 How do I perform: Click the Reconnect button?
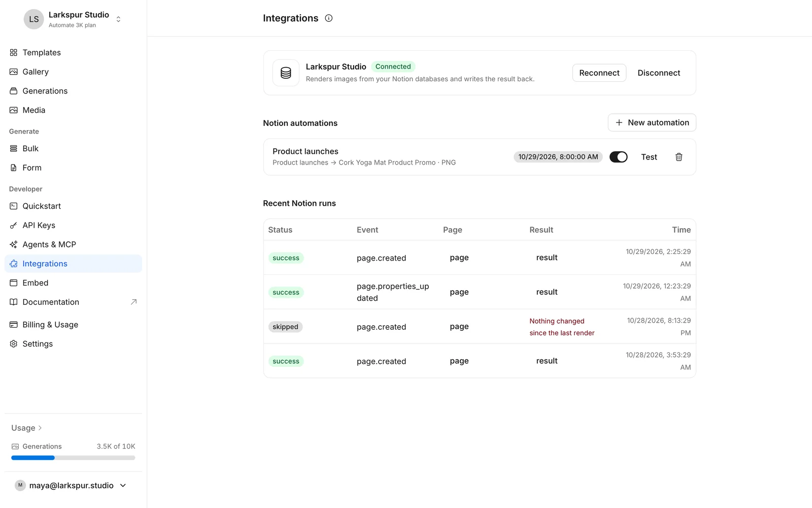click(x=599, y=73)
